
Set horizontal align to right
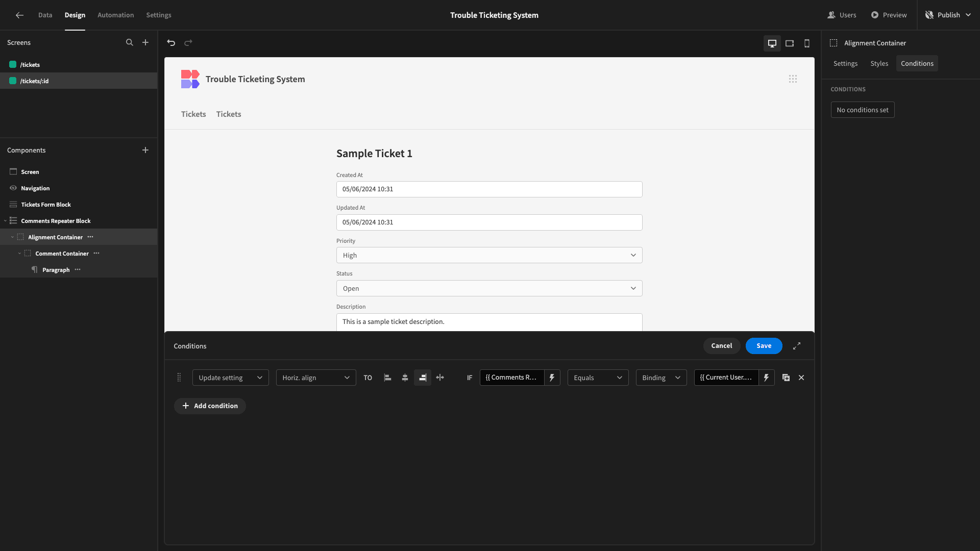tap(423, 378)
